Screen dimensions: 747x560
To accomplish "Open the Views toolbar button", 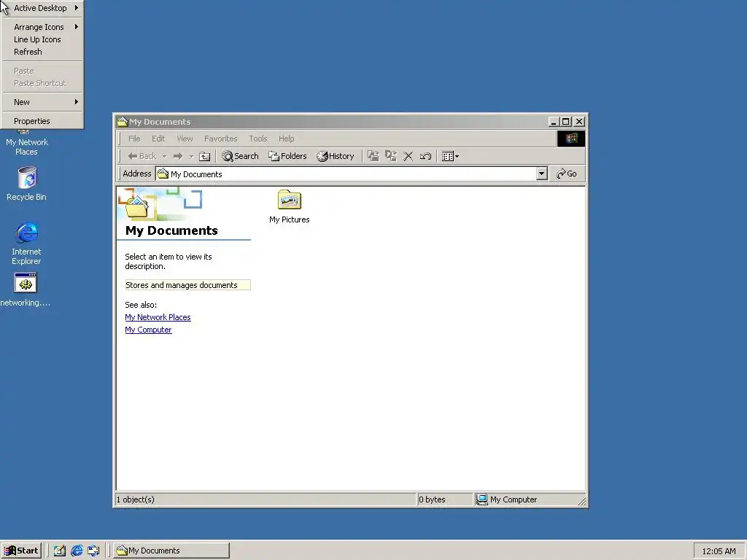I will coord(450,156).
